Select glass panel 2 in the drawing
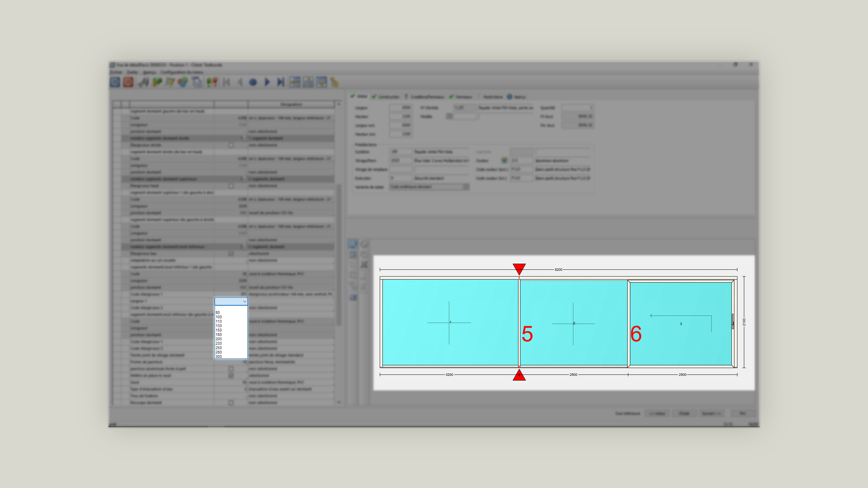The width and height of the screenshot is (868, 488). 574,324
